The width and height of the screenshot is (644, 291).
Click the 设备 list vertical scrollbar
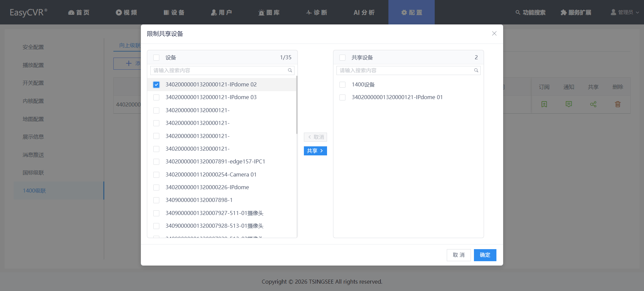pyautogui.click(x=297, y=105)
